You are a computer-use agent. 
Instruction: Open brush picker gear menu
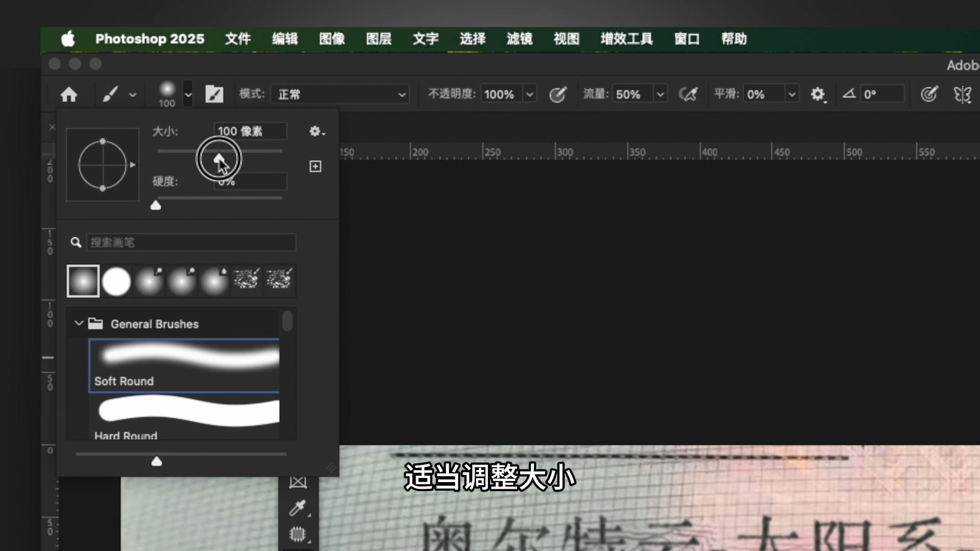point(316,132)
